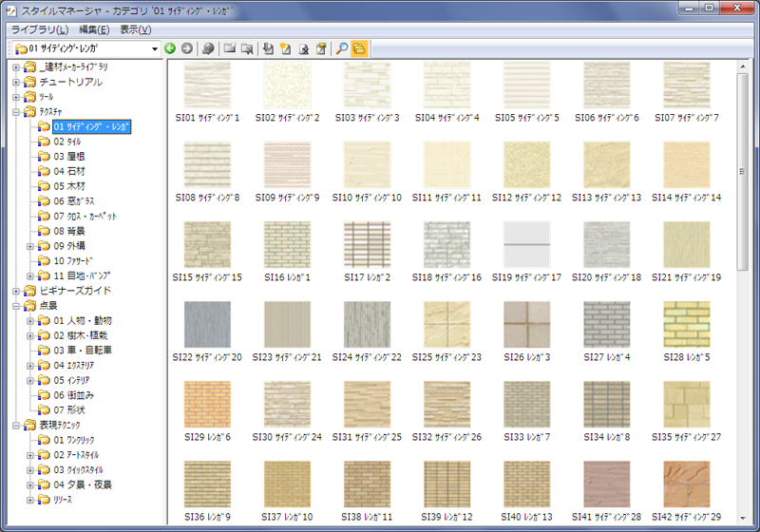Select the SI22 サイディング20 gray texture thumbnail
Image resolution: width=760 pixels, height=532 pixels.
(x=208, y=325)
